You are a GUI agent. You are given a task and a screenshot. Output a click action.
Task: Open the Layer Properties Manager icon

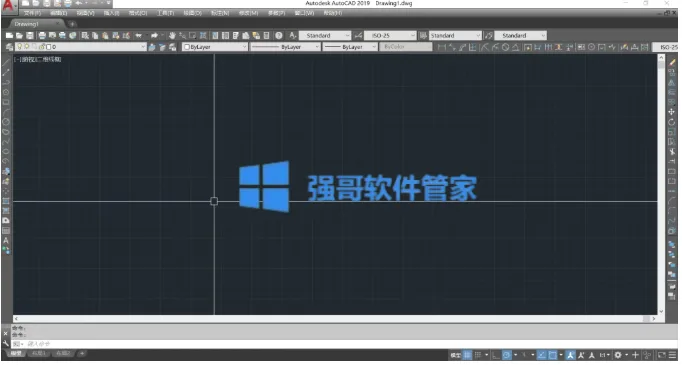click(x=9, y=47)
